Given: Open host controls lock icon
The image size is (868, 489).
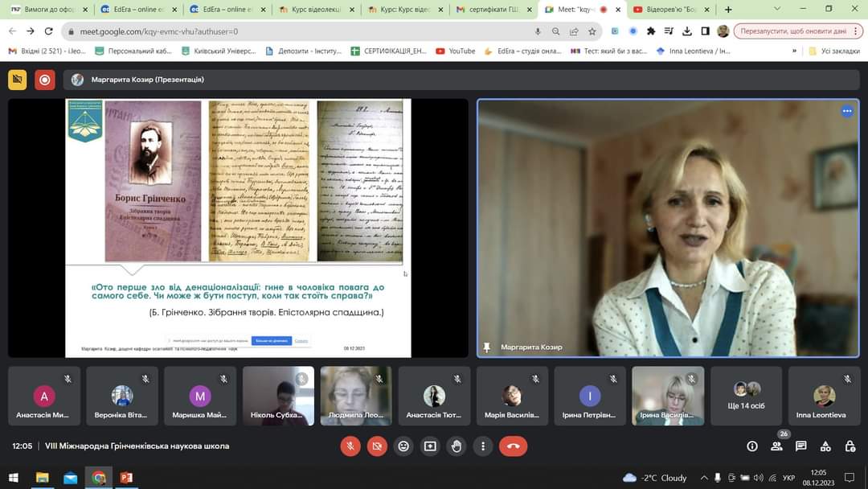Looking at the screenshot, I should [x=850, y=446].
